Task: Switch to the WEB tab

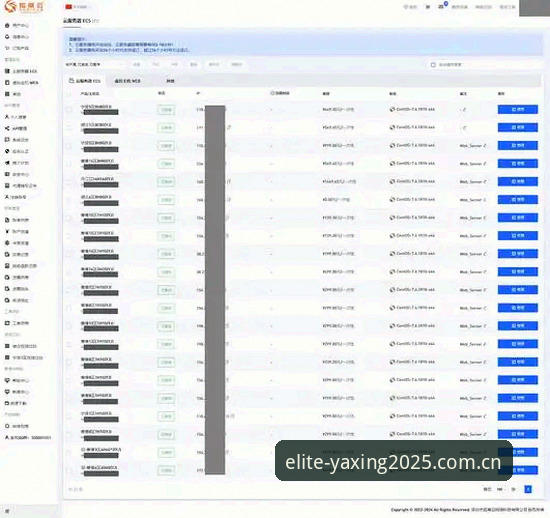Action: click(127, 81)
